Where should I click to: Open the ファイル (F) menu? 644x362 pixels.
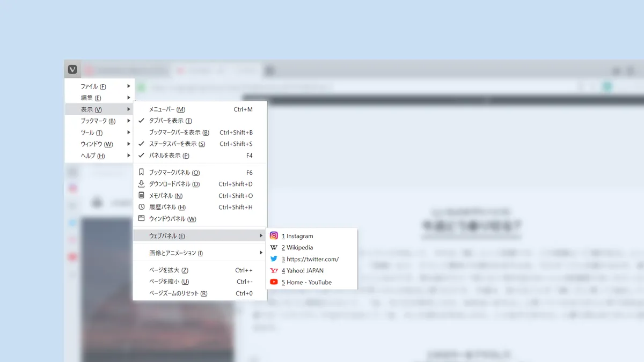pos(99,86)
